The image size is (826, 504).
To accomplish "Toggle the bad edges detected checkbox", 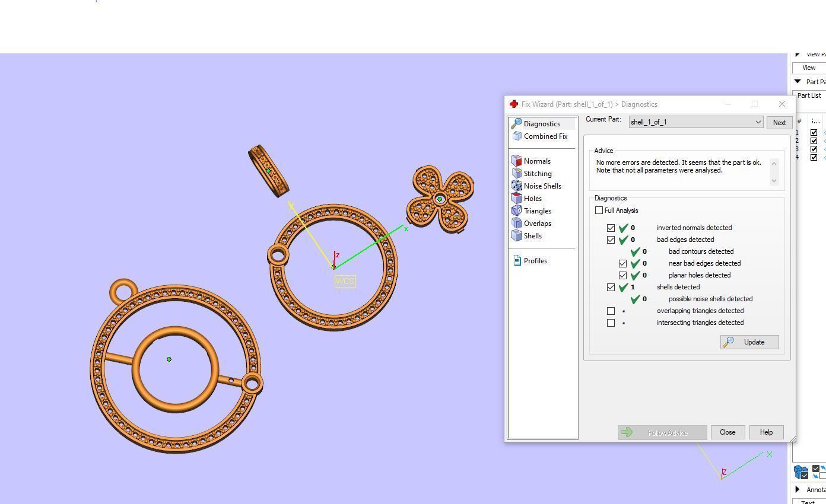I will [611, 240].
